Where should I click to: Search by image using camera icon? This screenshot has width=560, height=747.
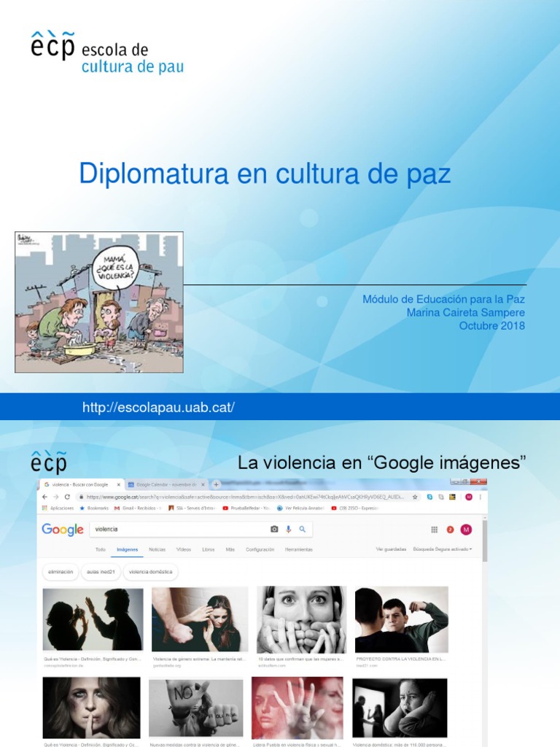coord(274,530)
